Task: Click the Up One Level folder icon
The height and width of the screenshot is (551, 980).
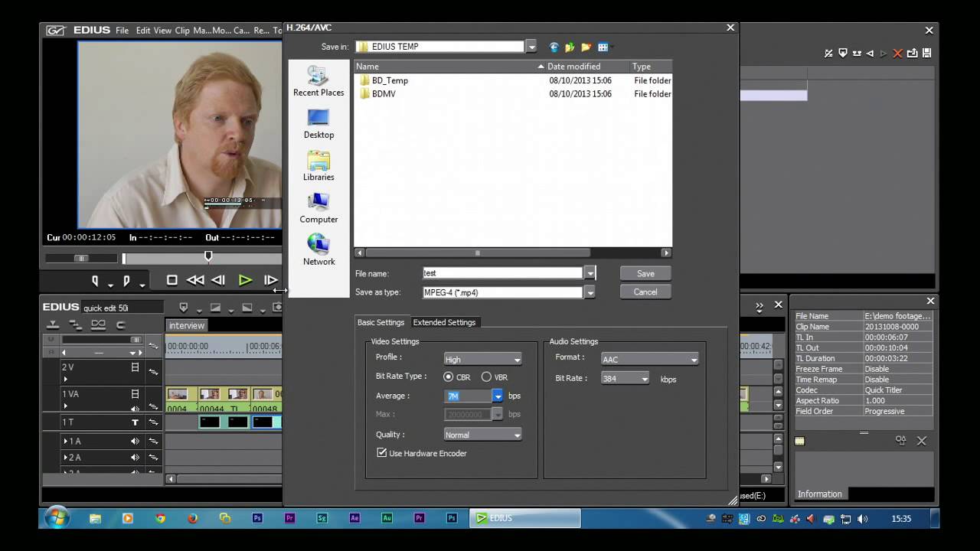Action: [570, 47]
